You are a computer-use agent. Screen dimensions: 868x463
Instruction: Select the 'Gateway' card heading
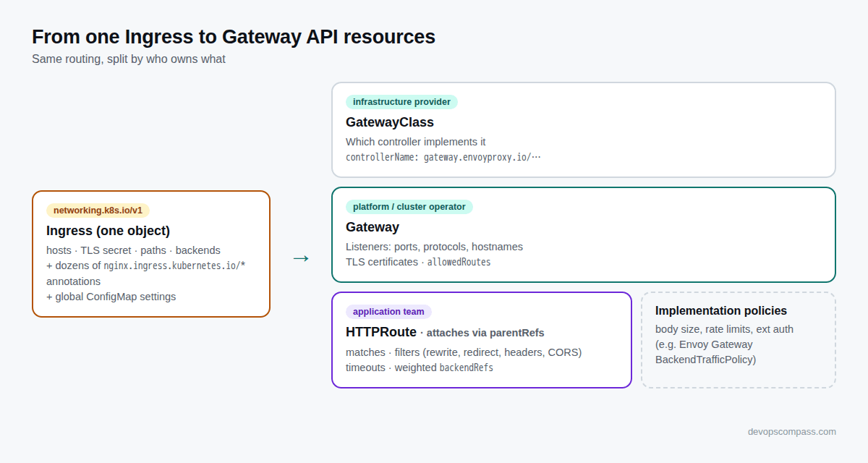[x=373, y=227]
